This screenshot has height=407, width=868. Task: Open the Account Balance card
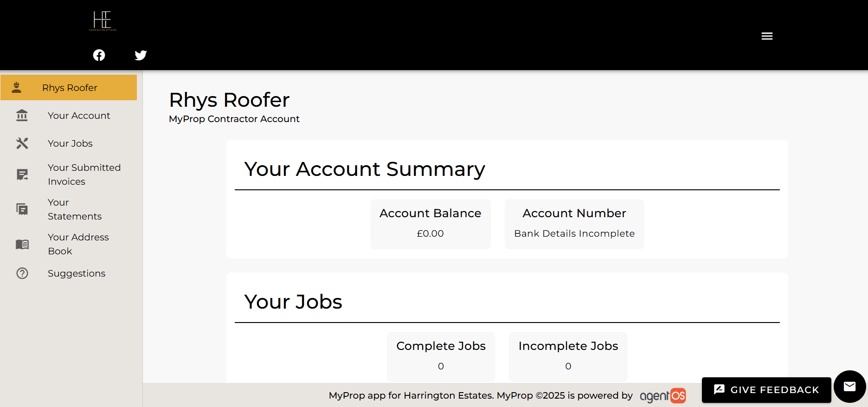point(431,224)
